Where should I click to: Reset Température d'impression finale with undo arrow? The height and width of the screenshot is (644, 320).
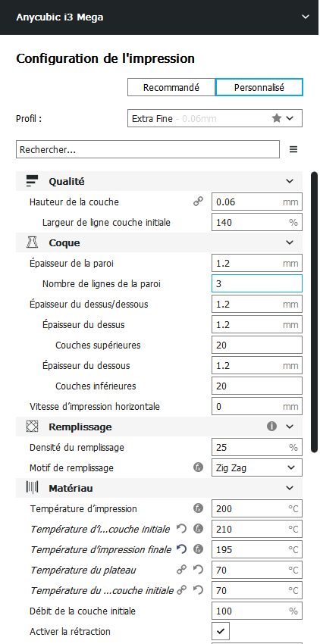click(x=181, y=549)
